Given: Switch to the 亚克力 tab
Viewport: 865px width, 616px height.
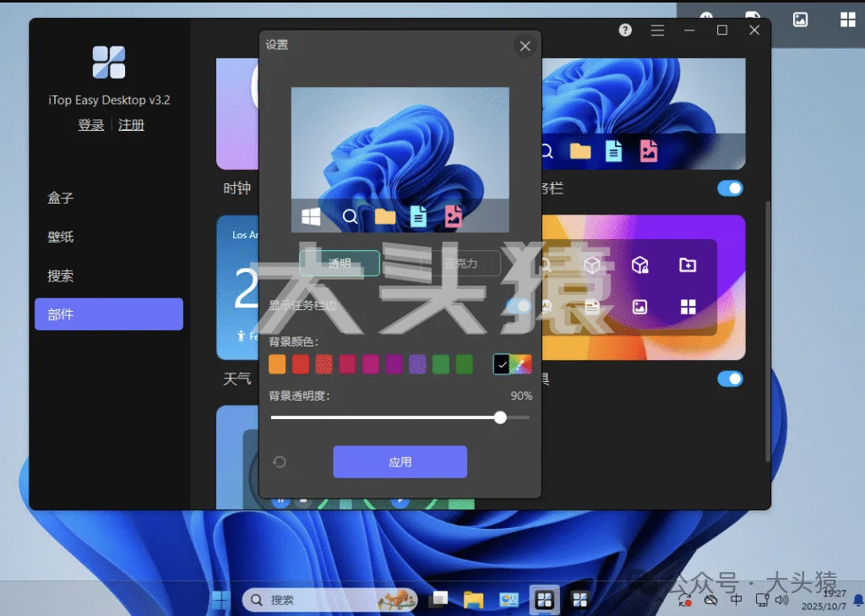Looking at the screenshot, I should (x=462, y=264).
